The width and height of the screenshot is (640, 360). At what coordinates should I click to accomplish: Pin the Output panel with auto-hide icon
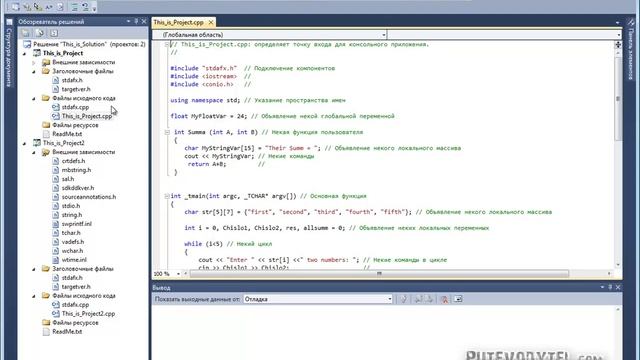click(x=610, y=287)
